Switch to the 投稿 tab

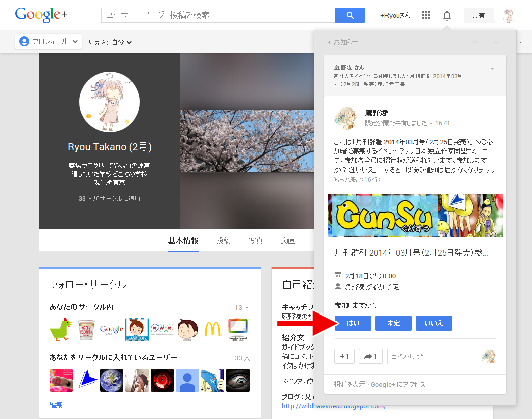click(x=224, y=241)
